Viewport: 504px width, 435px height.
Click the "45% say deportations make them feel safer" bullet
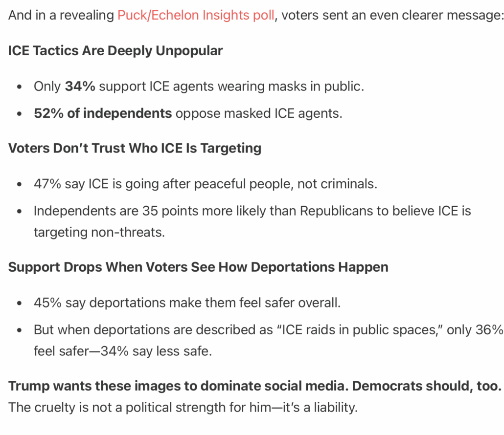[187, 303]
